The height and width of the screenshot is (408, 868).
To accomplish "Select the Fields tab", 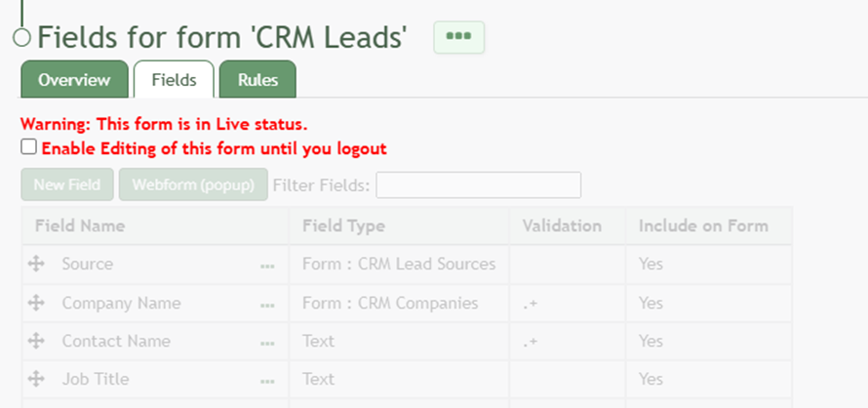I will coord(174,80).
